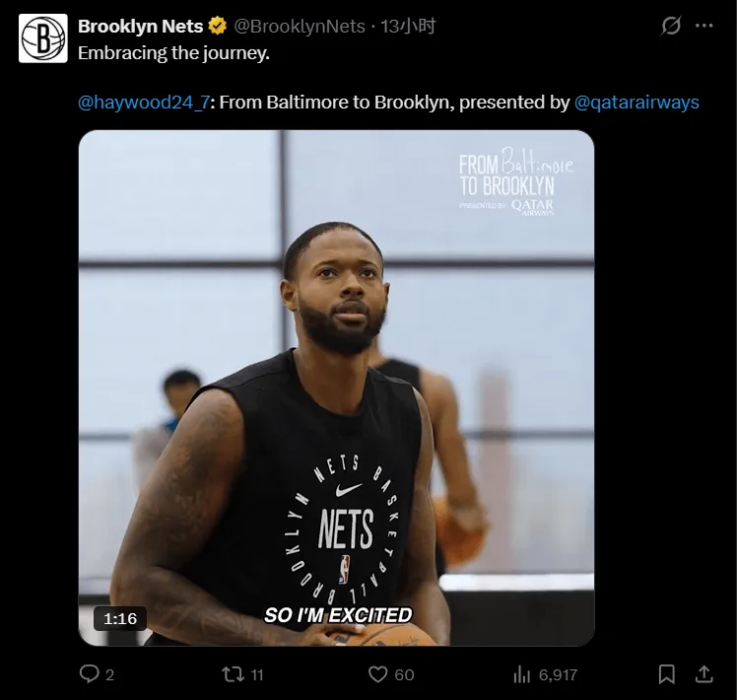
Task: Expand the three-dot more options menu
Action: pyautogui.click(x=703, y=27)
